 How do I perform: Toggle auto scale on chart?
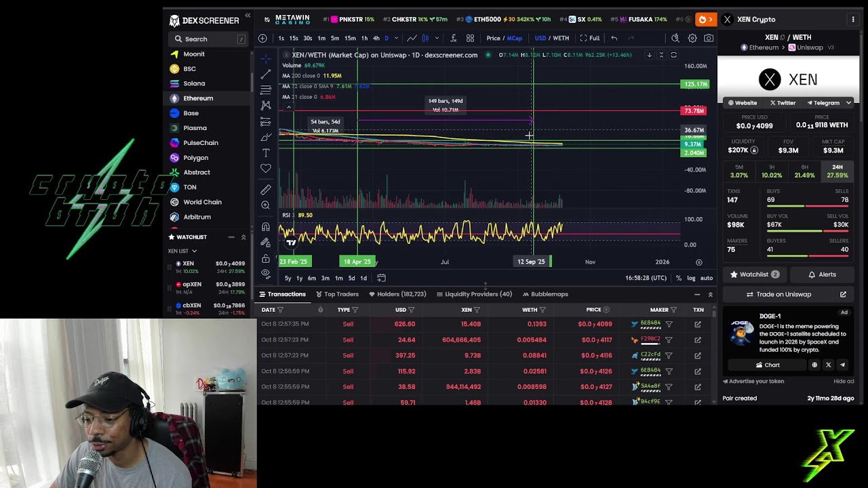tap(707, 278)
